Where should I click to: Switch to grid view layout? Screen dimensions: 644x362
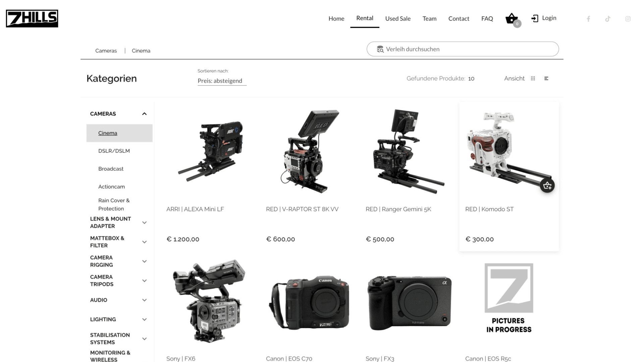pyautogui.click(x=533, y=78)
